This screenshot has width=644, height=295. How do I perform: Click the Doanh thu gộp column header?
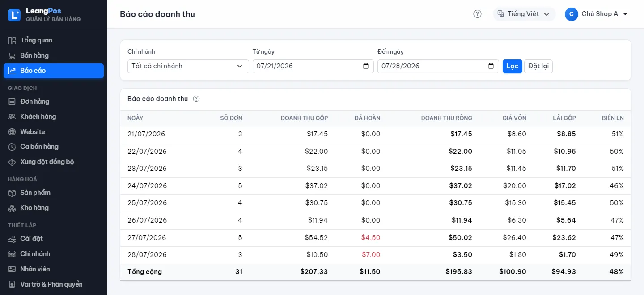pyautogui.click(x=304, y=118)
